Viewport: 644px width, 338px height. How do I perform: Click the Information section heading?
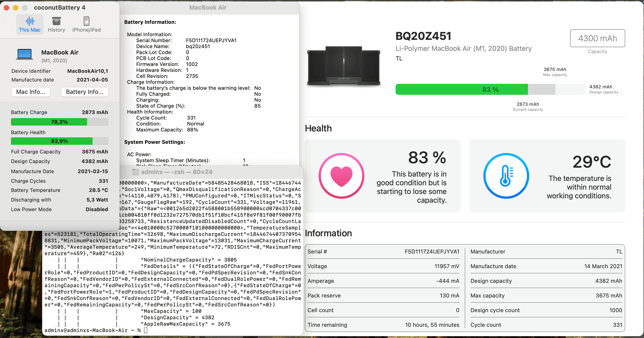click(328, 233)
